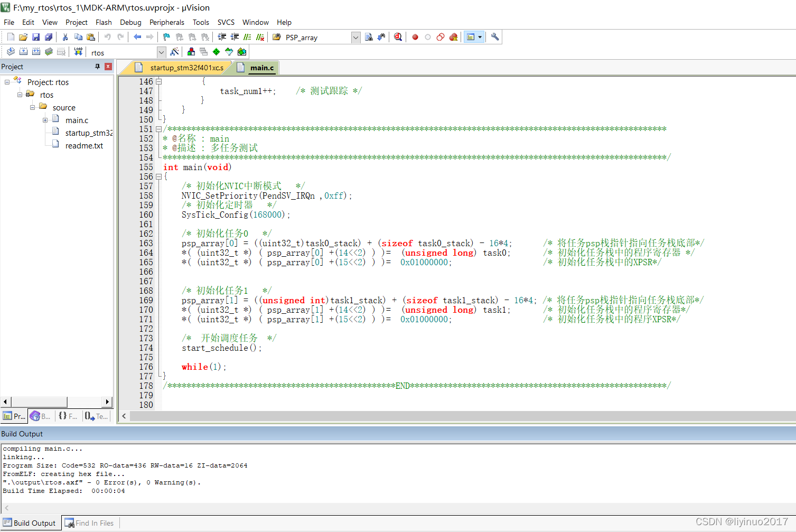
Task: Start debug session magnifier icon
Action: tap(398, 37)
